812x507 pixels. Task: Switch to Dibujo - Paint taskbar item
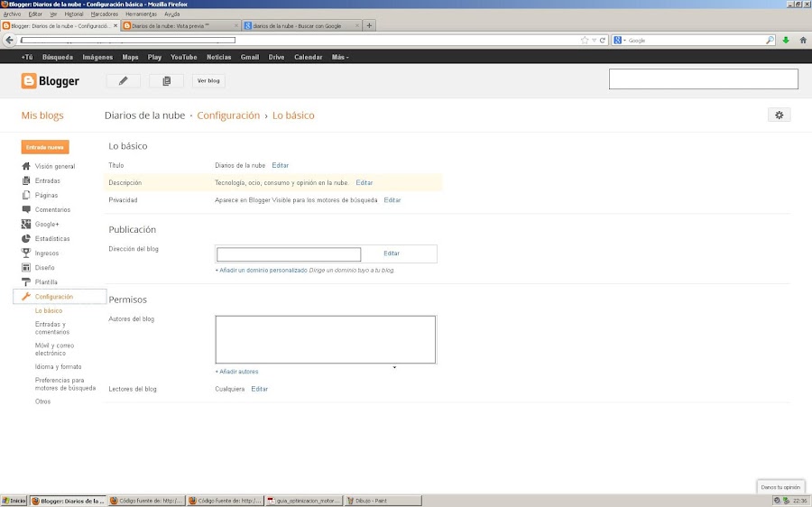pyautogui.click(x=383, y=501)
